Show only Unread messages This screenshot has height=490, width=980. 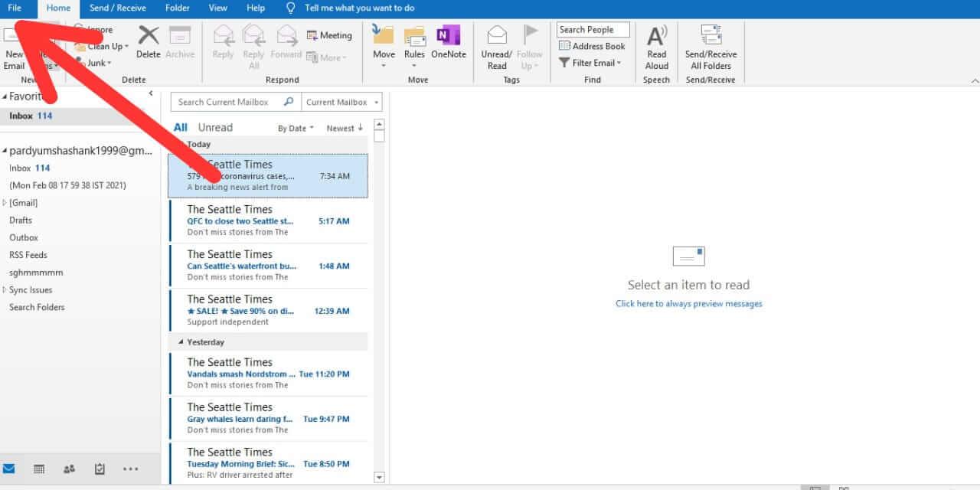[x=215, y=127]
